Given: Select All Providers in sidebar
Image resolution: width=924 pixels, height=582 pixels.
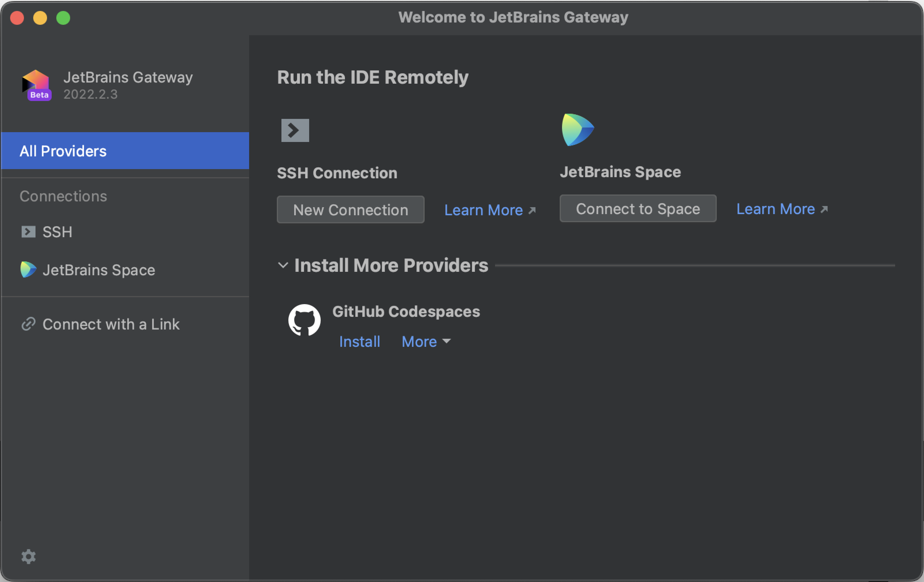Looking at the screenshot, I should coord(125,151).
